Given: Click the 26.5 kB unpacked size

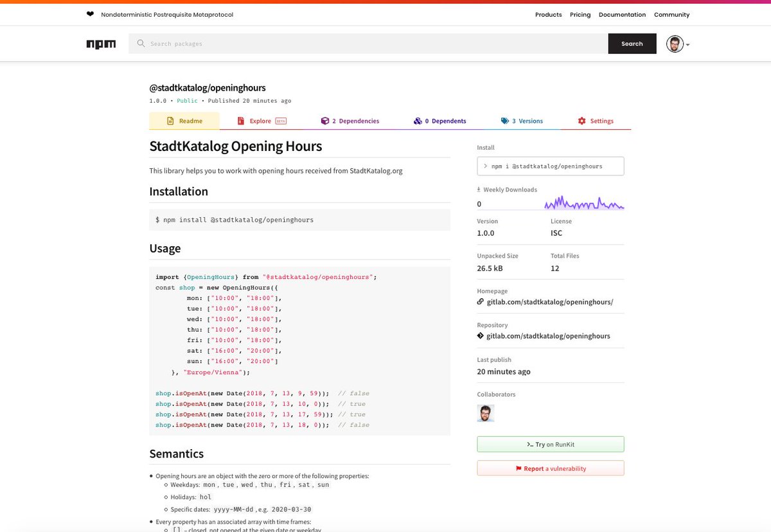Looking at the screenshot, I should 490,268.
